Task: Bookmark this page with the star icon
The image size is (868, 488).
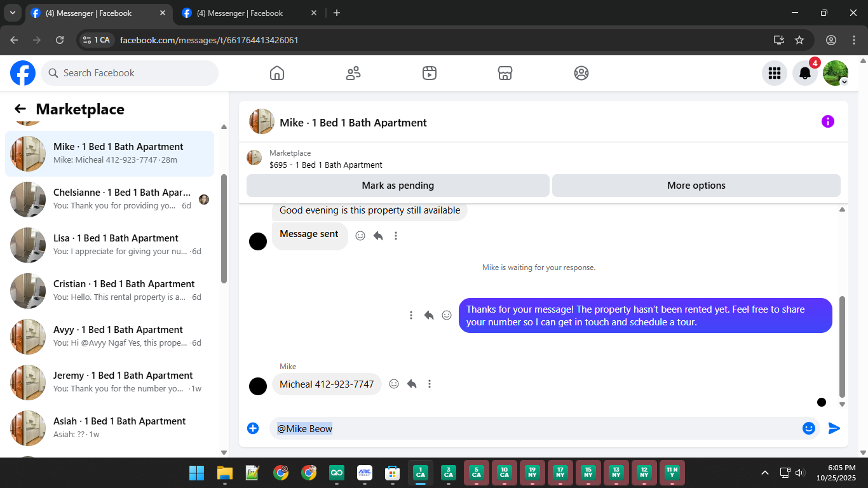Action: 799,40
